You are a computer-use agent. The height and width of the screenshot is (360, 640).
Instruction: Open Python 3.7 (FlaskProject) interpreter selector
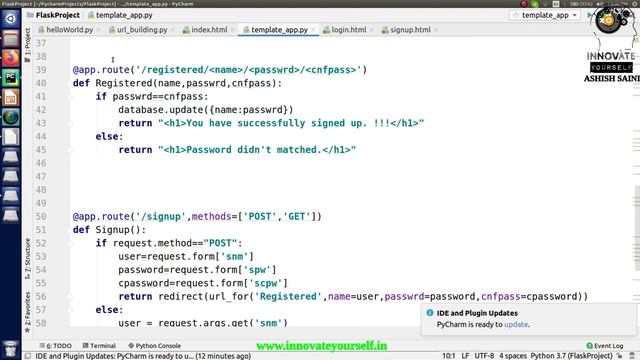[571, 356]
